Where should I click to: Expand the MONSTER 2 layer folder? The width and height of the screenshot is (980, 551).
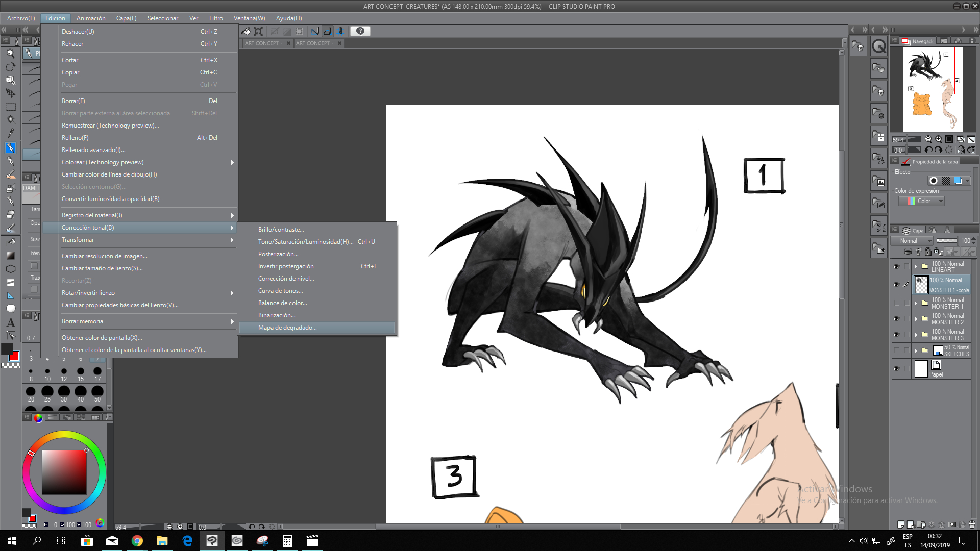click(x=916, y=319)
